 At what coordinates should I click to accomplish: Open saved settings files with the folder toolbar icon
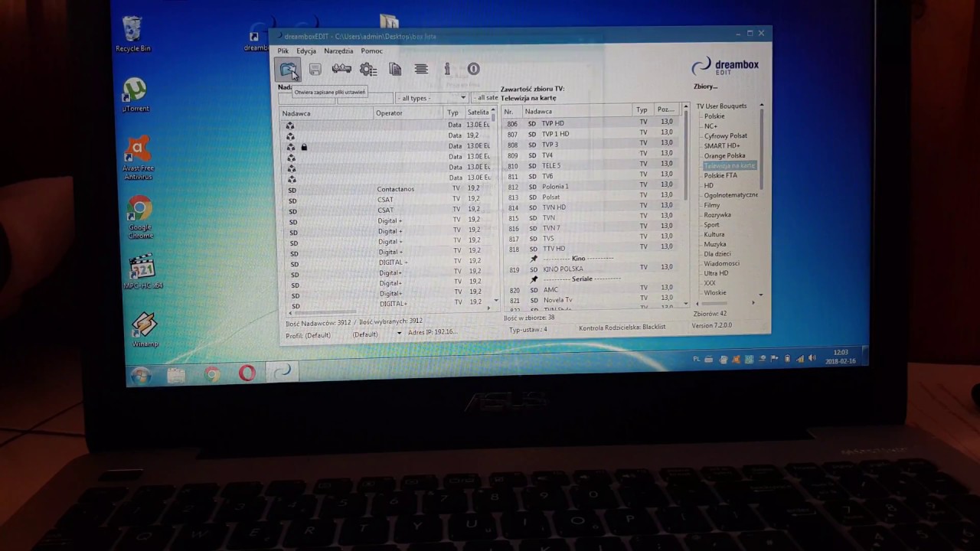[288, 70]
